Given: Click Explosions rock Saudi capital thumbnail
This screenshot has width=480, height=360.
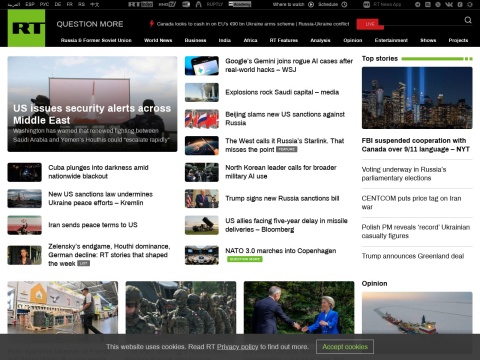Looking at the screenshot, I should [202, 92].
